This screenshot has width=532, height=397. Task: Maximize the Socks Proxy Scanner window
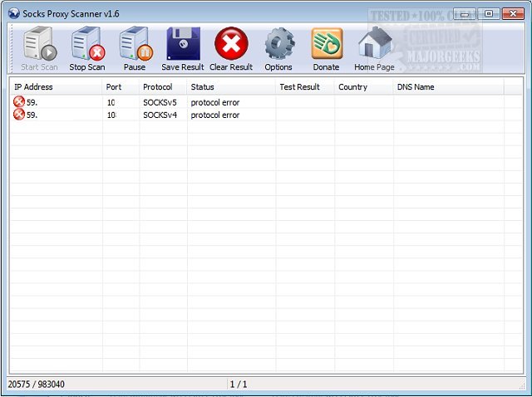[x=489, y=14]
